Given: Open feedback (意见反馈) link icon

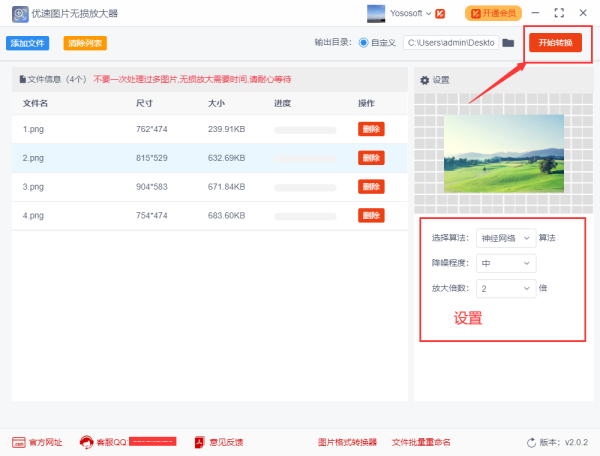Looking at the screenshot, I should pyautogui.click(x=200, y=442).
